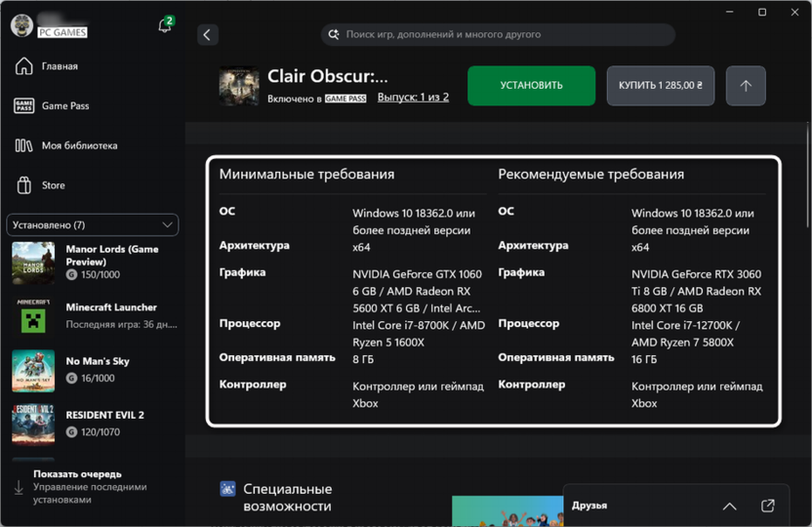Click the notifications bell icon

coord(165,26)
